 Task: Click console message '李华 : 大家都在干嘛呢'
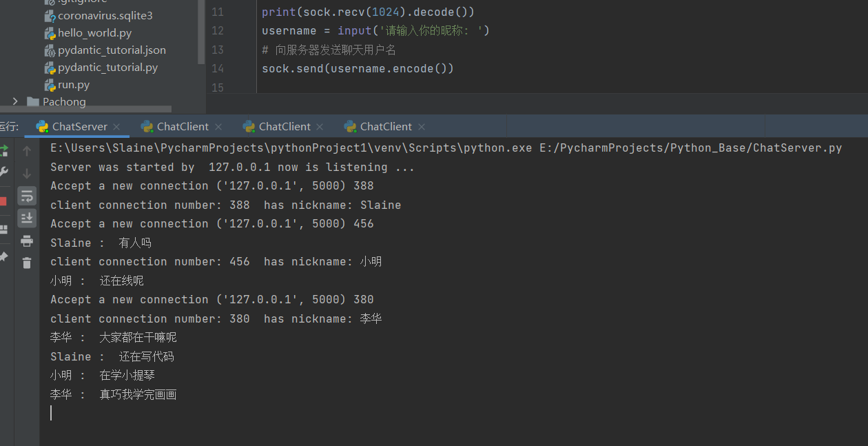[114, 337]
